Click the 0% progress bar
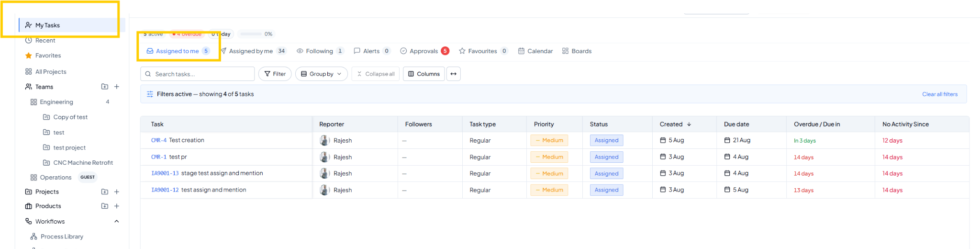This screenshot has width=980, height=249. click(x=251, y=34)
